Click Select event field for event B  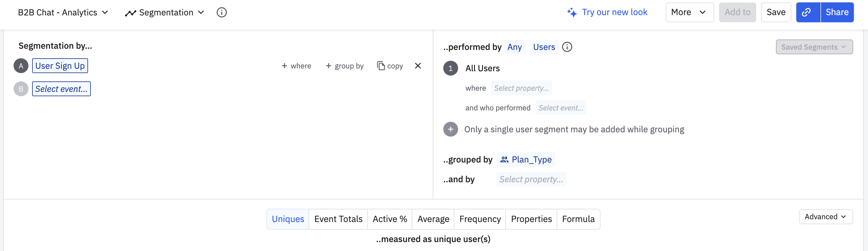pos(61,89)
